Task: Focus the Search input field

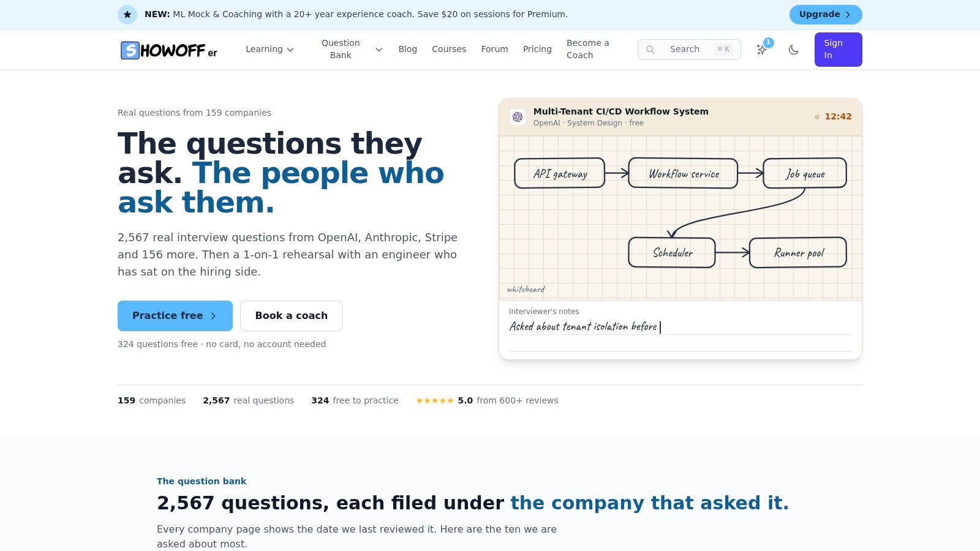Action: click(689, 50)
